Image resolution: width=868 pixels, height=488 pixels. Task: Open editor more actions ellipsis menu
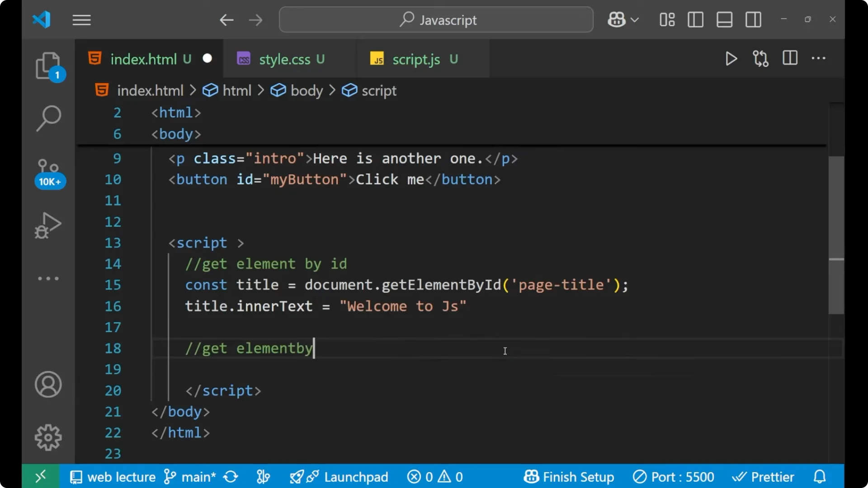[819, 59]
